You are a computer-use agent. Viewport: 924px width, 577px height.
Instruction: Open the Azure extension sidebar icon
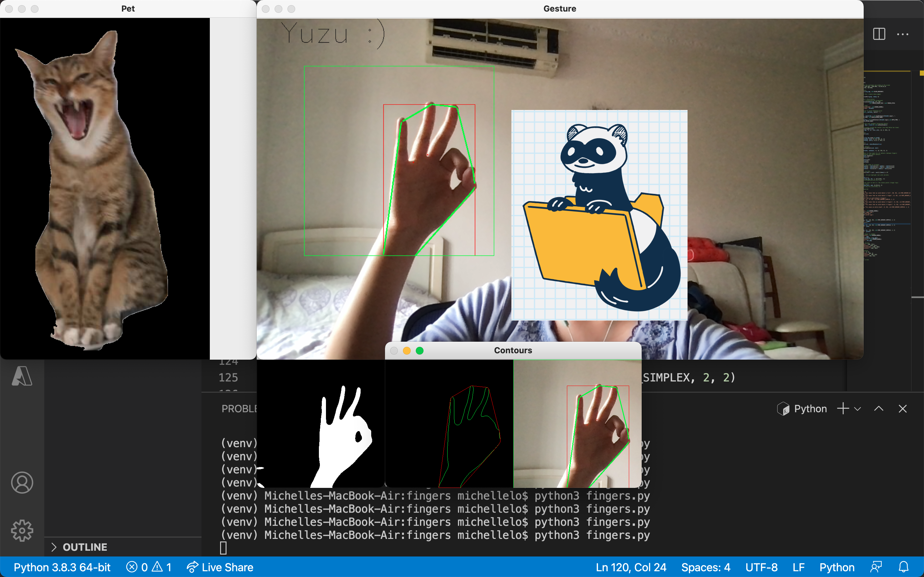(22, 376)
